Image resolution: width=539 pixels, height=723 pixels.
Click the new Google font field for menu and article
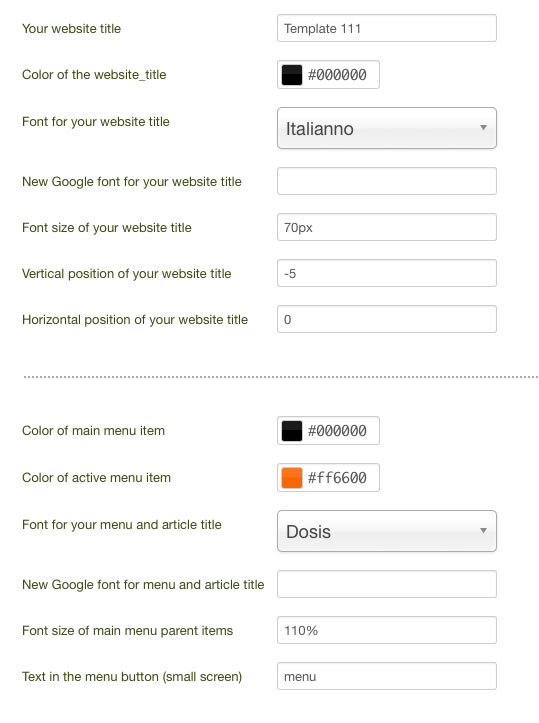[386, 584]
